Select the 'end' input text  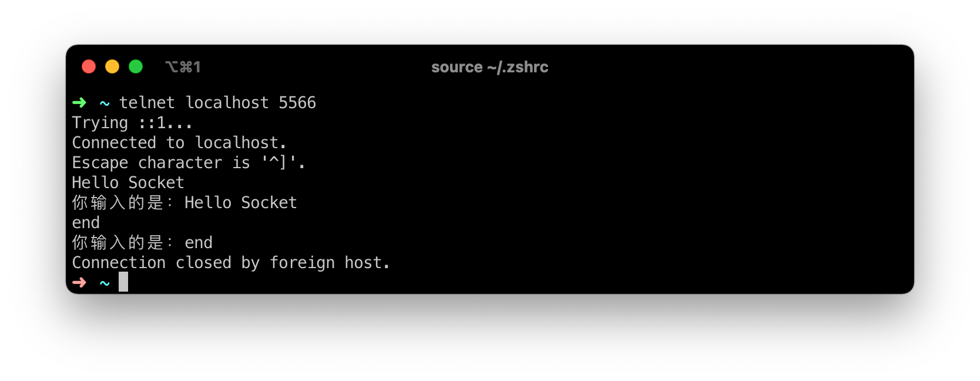click(85, 222)
